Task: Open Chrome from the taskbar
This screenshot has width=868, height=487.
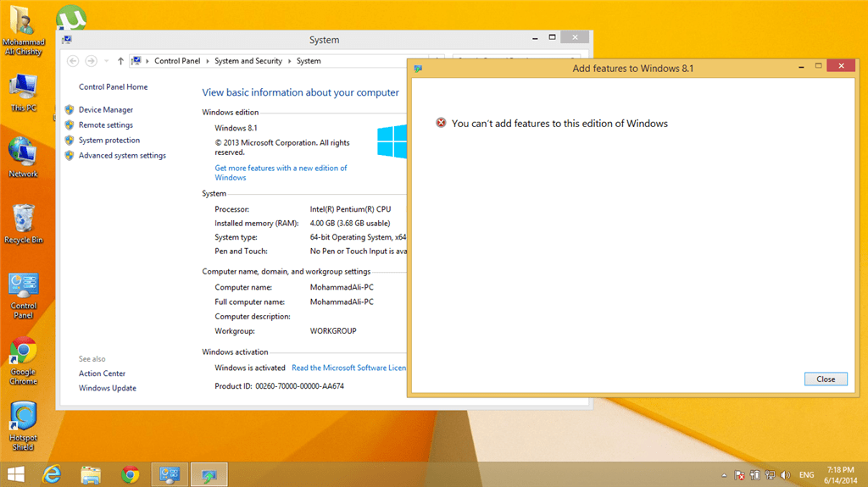Action: pyautogui.click(x=130, y=475)
